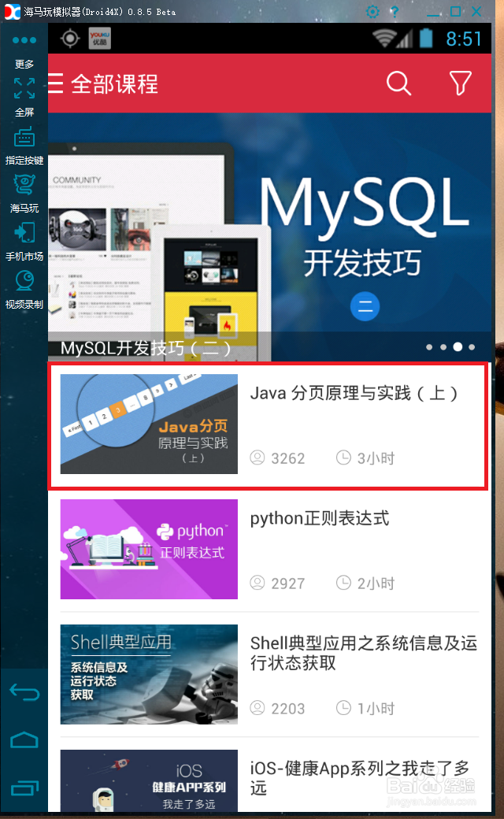Viewport: 504px width, 819px height.
Task: Click the learner icon beside 2203
Action: (x=258, y=708)
